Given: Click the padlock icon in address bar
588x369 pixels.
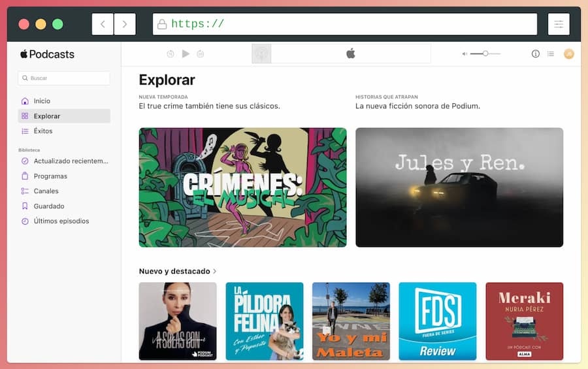Looking at the screenshot, I should (x=162, y=24).
